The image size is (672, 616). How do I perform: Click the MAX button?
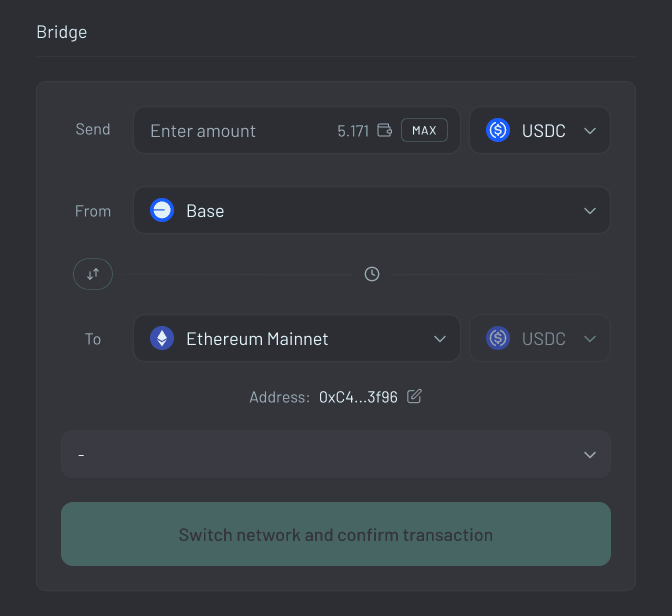(424, 130)
